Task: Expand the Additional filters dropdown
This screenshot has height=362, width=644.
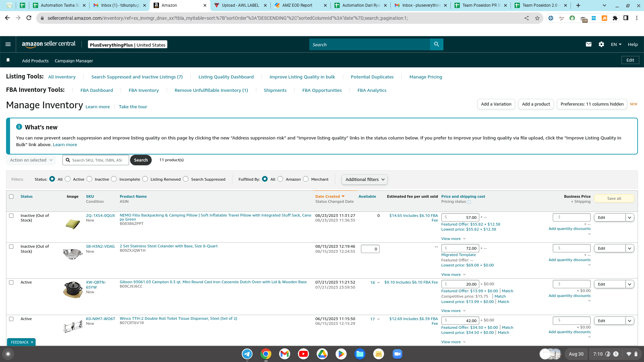Action: (x=365, y=180)
